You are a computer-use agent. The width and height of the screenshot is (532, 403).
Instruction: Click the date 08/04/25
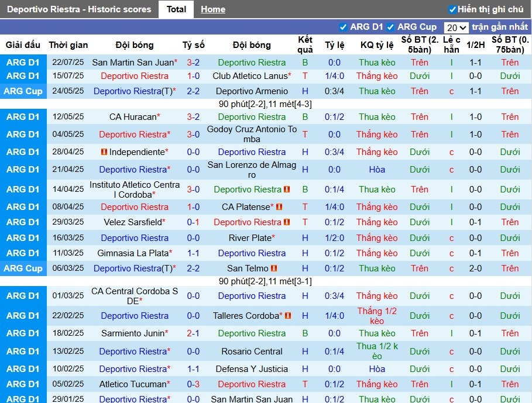coord(68,206)
